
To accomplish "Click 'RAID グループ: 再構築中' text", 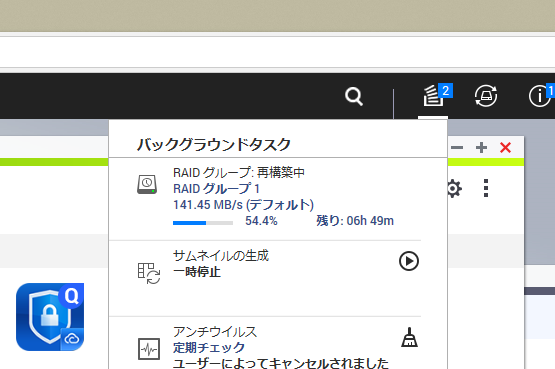I will (239, 173).
